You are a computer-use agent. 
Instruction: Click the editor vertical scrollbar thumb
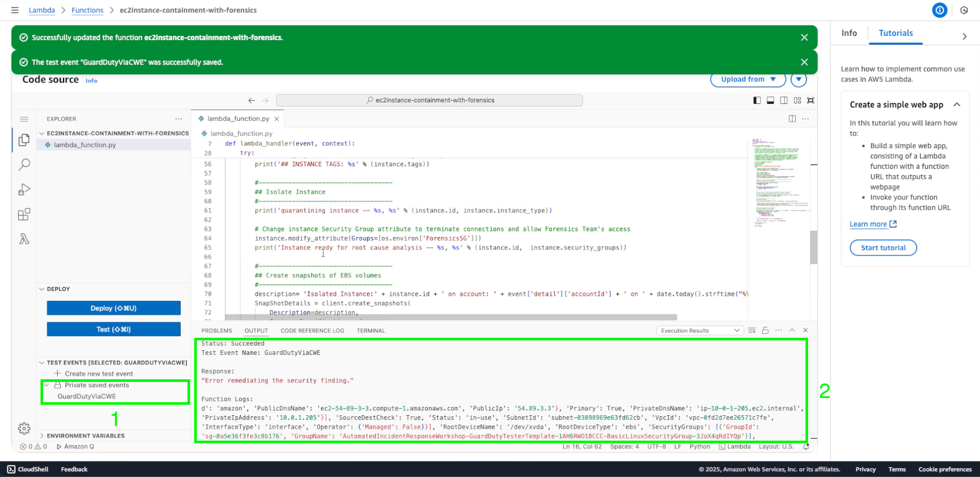pyautogui.click(x=813, y=247)
